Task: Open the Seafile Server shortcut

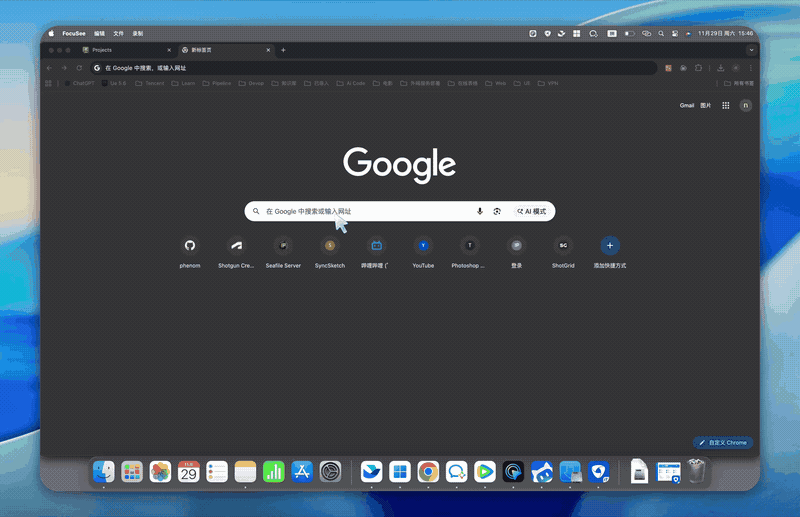Action: [x=283, y=252]
